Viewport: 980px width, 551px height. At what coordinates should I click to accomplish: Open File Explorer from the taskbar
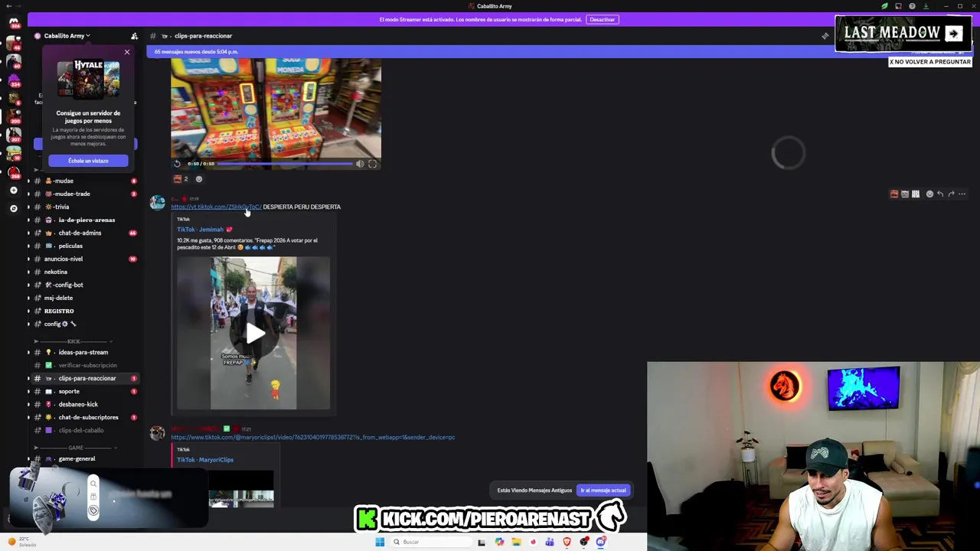516,542
